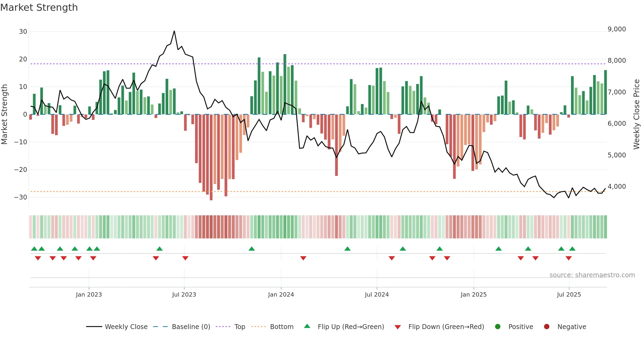Click the purple dotted Top legend entry
This screenshot has height=362, width=644.
[230, 327]
